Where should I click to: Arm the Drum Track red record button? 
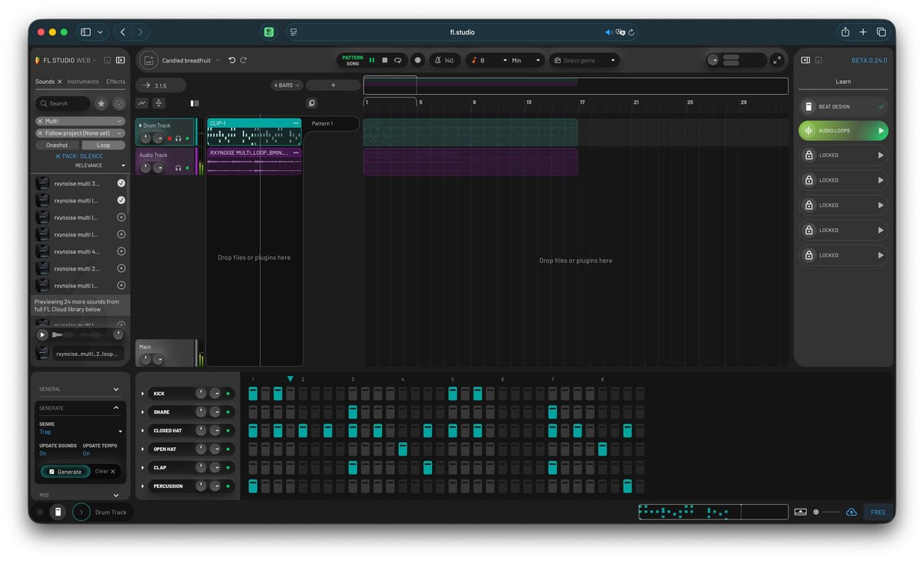click(169, 138)
